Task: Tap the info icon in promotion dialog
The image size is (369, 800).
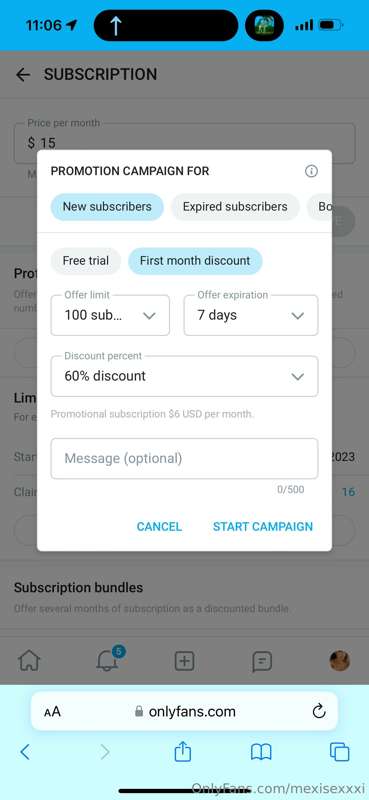Action: pos(311,171)
